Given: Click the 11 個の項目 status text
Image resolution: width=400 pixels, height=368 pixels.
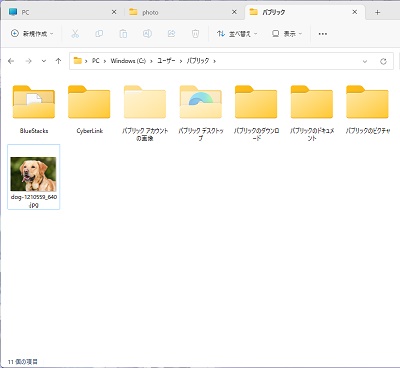Looking at the screenshot, I should (23, 362).
